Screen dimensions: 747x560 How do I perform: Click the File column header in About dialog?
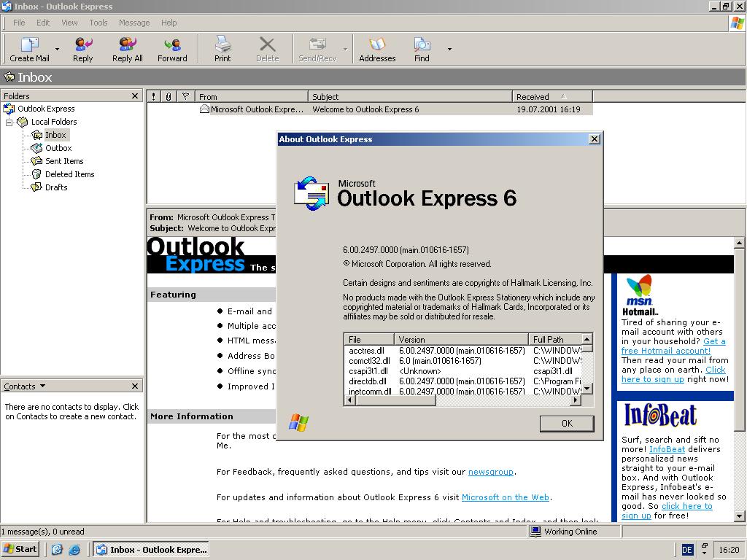pyautogui.click(x=368, y=340)
